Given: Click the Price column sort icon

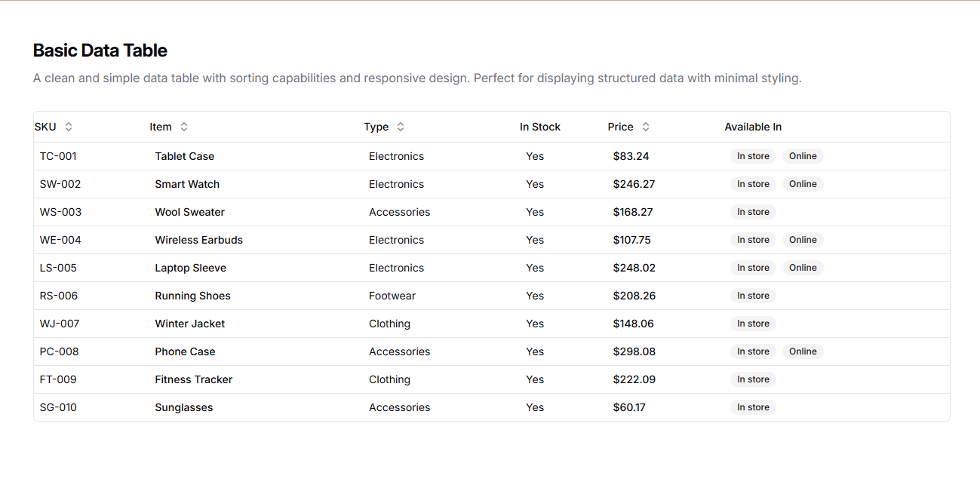Looking at the screenshot, I should [646, 127].
